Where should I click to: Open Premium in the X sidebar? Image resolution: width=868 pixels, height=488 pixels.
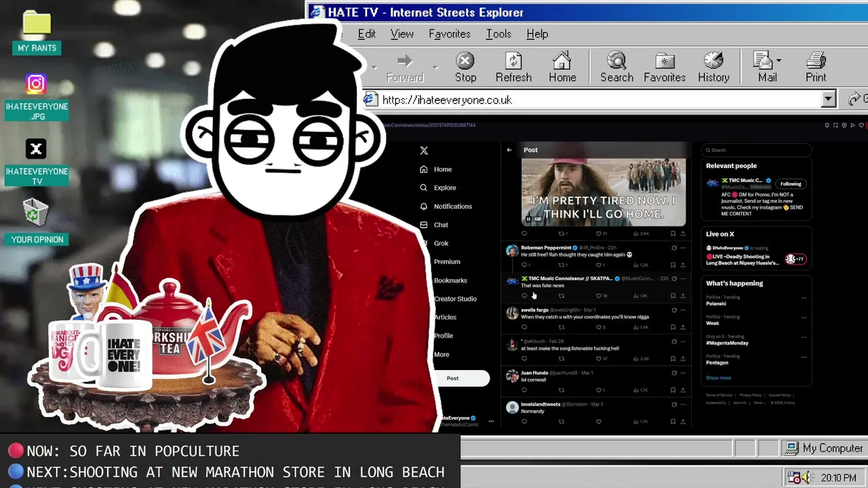(x=447, y=262)
